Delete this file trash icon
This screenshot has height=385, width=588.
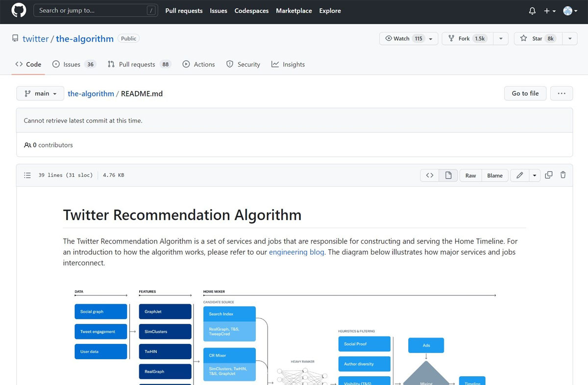pyautogui.click(x=563, y=175)
